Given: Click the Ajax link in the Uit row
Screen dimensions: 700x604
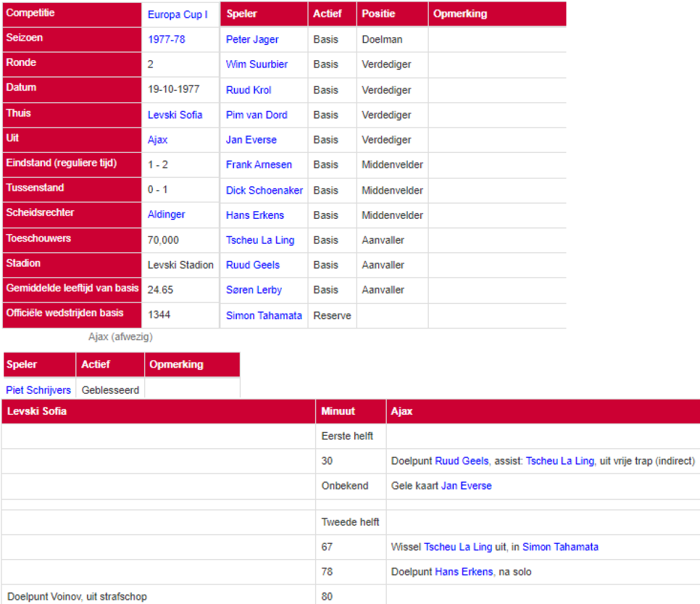Looking at the screenshot, I should click(157, 140).
